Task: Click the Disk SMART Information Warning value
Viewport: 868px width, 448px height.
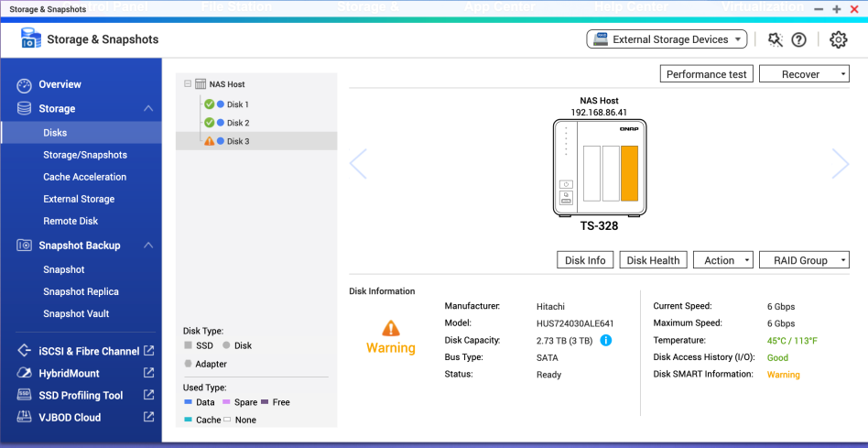Action: tap(783, 375)
